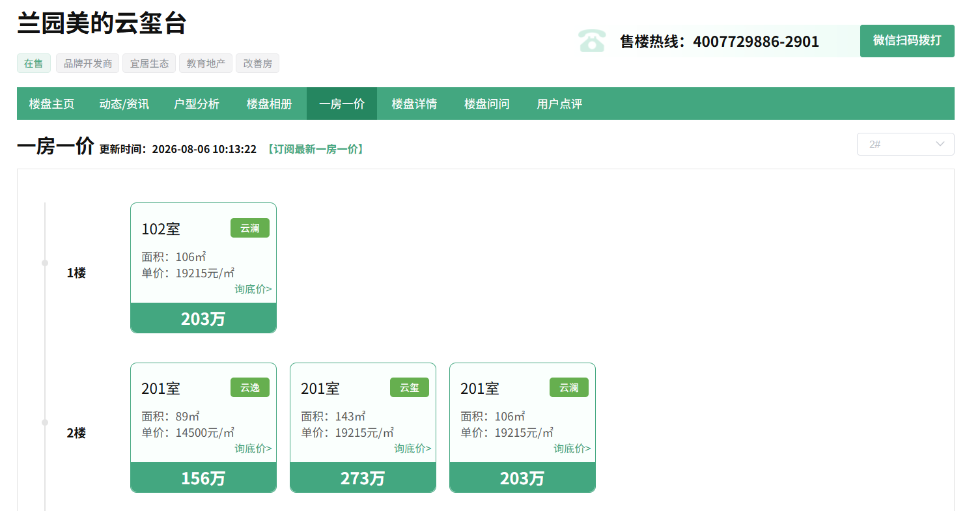
Task: Click 询底价 in the 143㎡ 201室 card
Action: [x=413, y=449]
